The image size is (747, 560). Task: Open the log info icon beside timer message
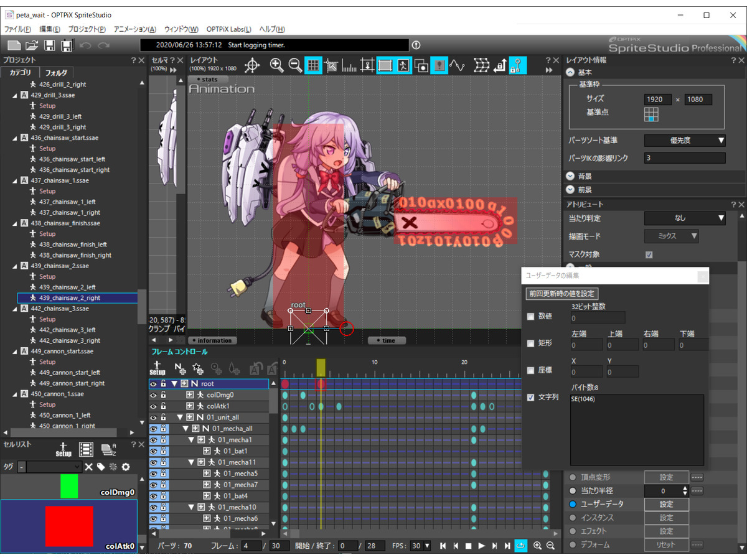point(416,45)
